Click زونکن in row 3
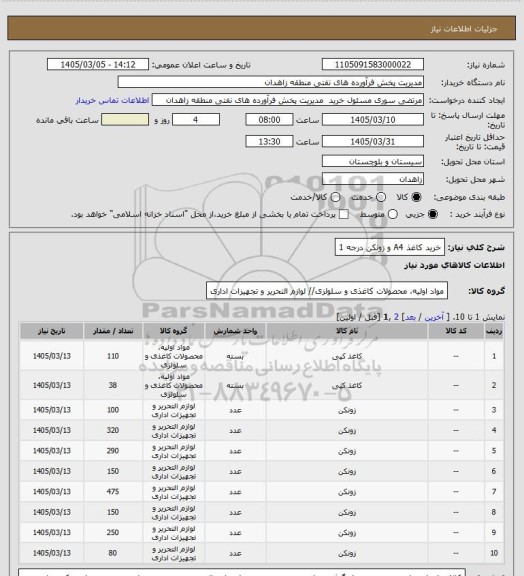The width and height of the screenshot is (524, 576). point(347,410)
